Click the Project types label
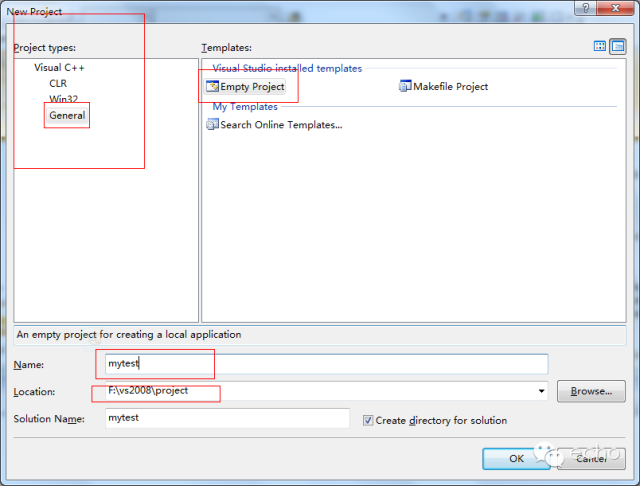The image size is (640, 486). point(44,48)
